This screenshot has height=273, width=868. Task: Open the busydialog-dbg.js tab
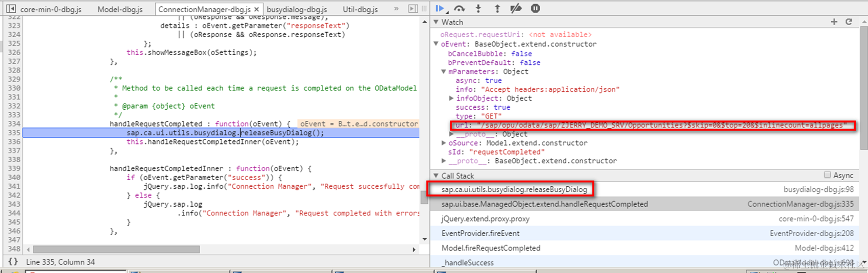coord(297,9)
